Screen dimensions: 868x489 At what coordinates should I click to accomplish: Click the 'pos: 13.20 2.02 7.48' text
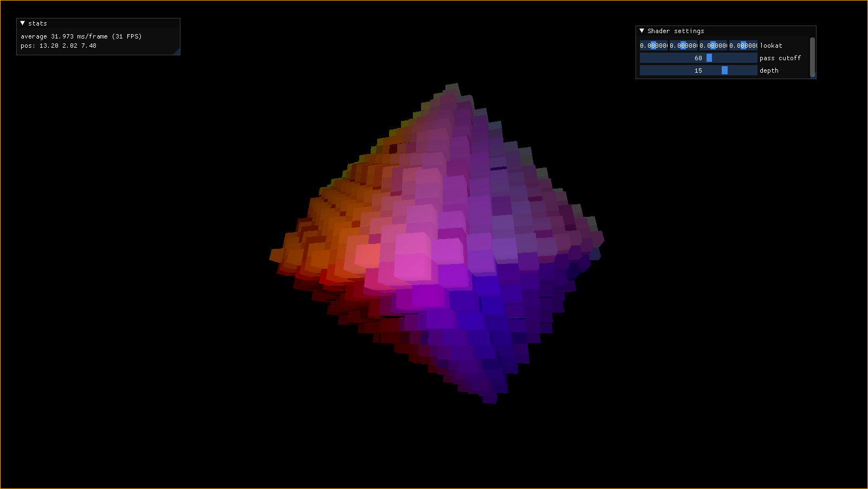pyautogui.click(x=59, y=46)
